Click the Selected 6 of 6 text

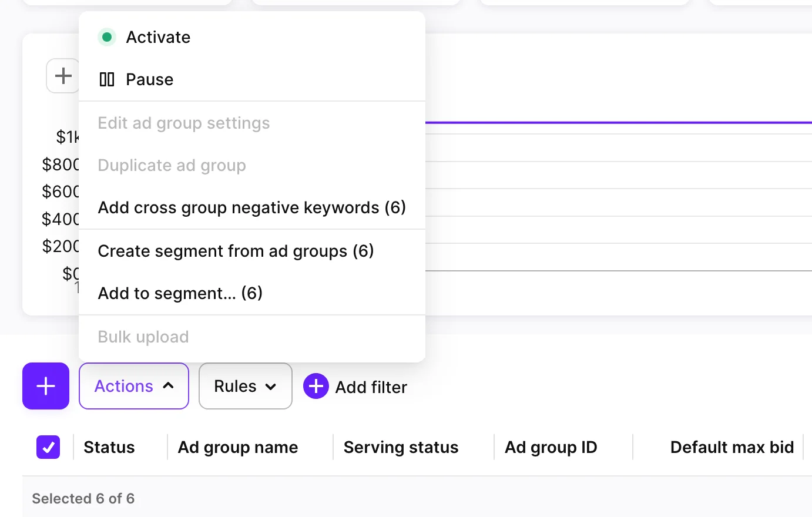83,498
